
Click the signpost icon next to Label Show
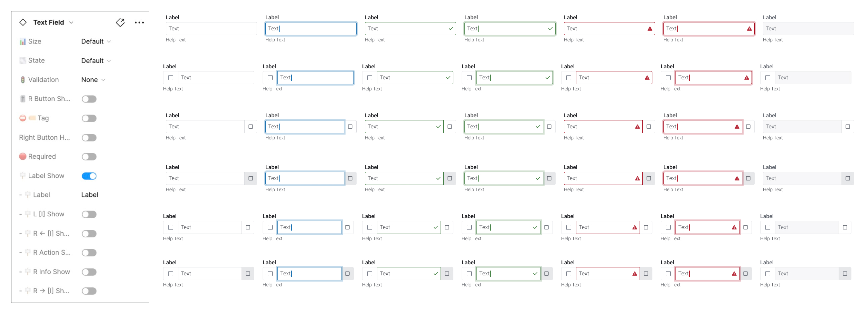22,176
